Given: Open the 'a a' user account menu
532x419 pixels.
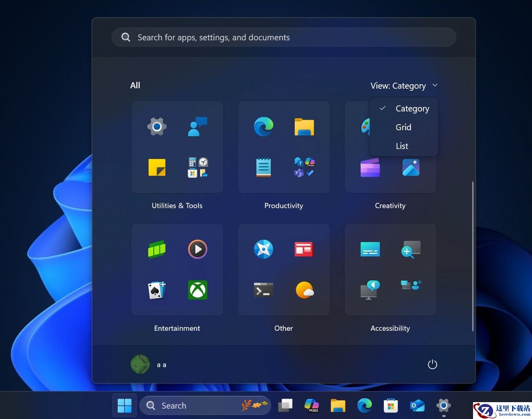Looking at the screenshot, I should [x=149, y=364].
